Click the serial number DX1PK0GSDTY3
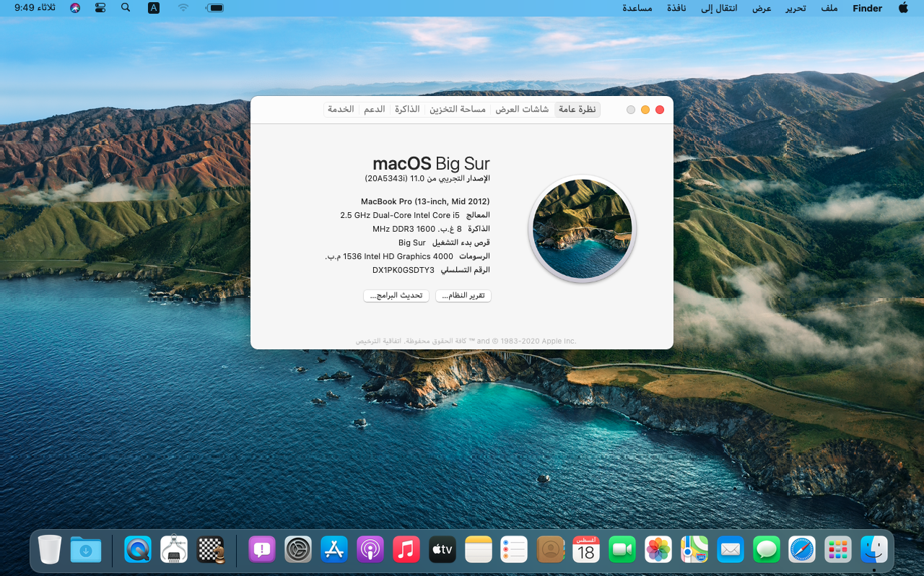The height and width of the screenshot is (576, 924). coord(404,270)
